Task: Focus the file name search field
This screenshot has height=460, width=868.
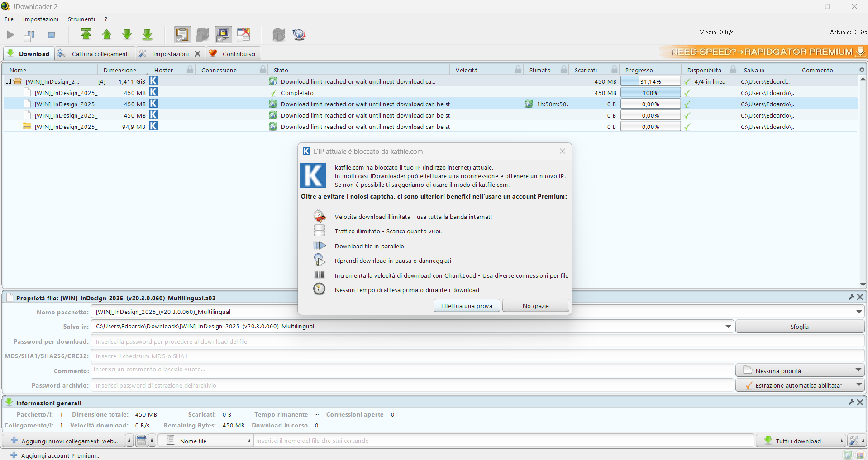Action: (x=504, y=441)
